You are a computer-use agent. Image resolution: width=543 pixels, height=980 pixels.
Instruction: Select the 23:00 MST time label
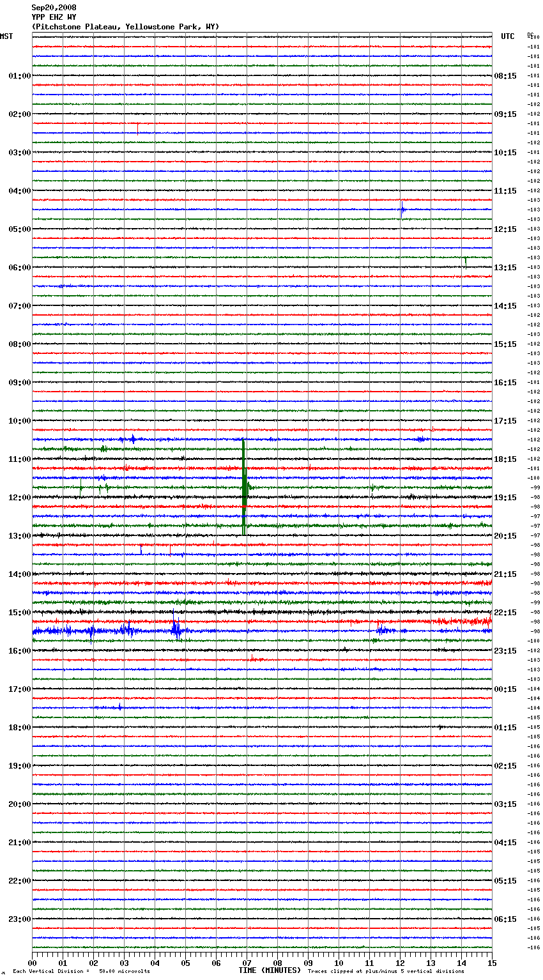click(x=20, y=919)
